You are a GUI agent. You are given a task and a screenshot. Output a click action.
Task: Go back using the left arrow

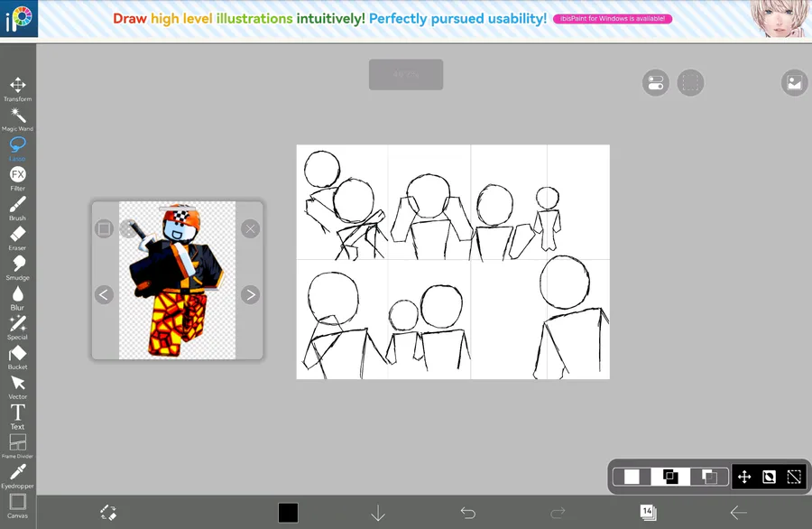pos(738,513)
